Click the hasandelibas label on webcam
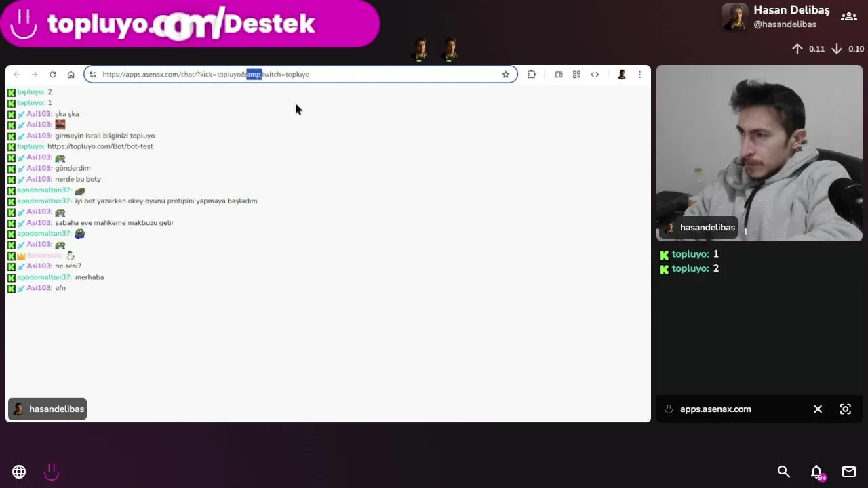The width and height of the screenshot is (868, 488). click(x=699, y=228)
